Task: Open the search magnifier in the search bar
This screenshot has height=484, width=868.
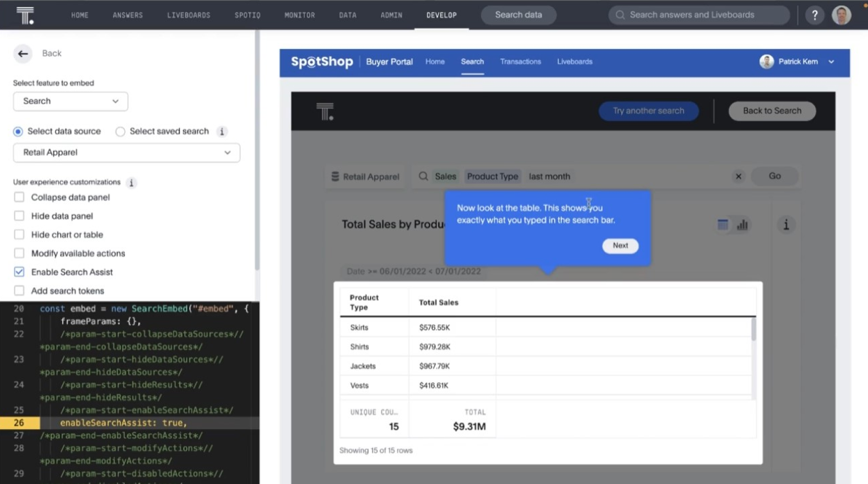Action: 423,176
